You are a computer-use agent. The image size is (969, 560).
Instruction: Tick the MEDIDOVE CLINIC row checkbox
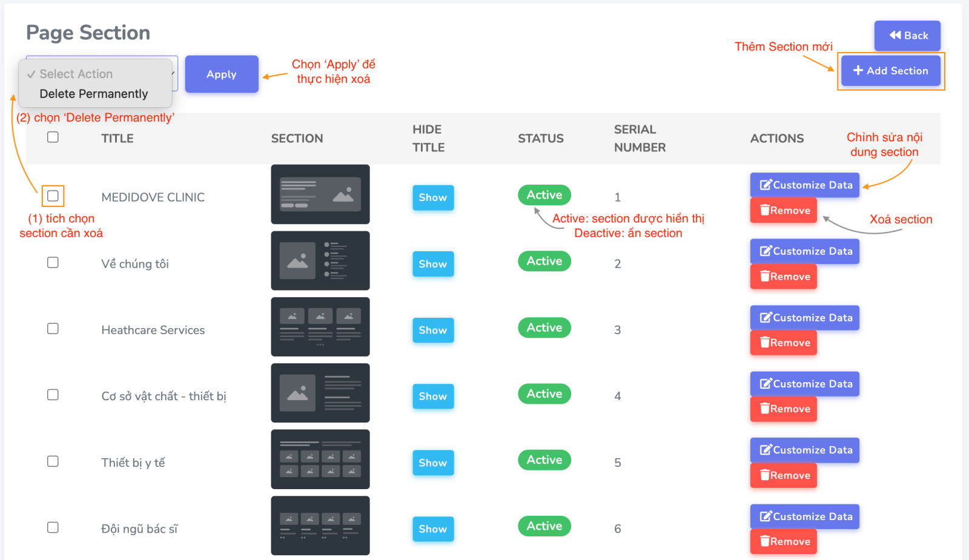(x=53, y=196)
